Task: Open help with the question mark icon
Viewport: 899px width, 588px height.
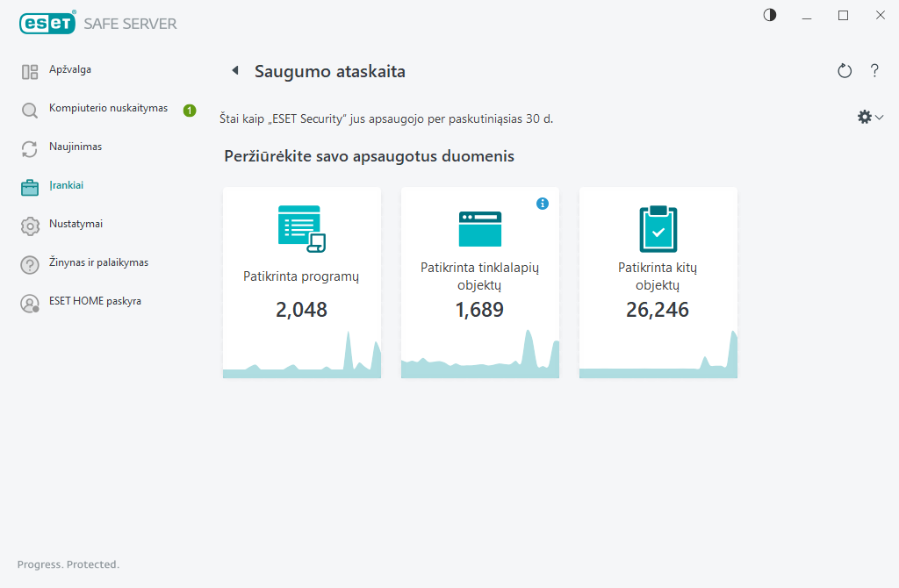Action: tap(874, 70)
